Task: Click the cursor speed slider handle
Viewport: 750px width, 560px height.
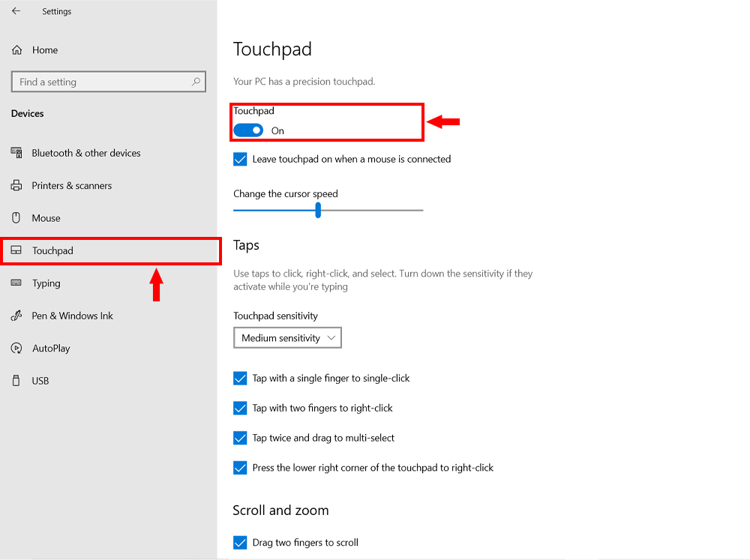Action: pos(318,211)
